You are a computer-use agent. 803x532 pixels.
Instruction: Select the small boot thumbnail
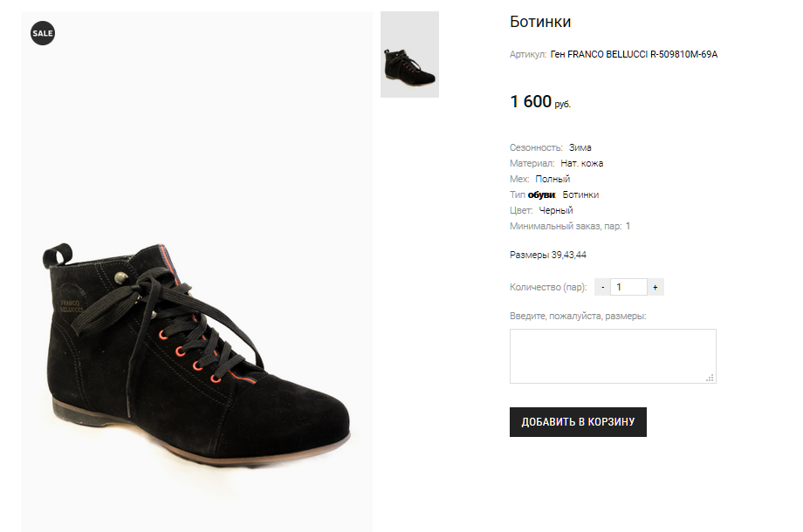click(x=409, y=55)
